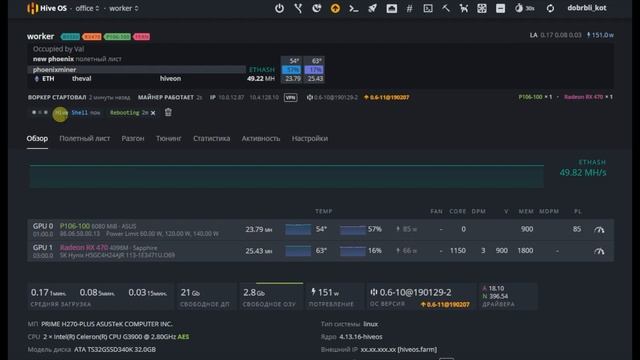The width and height of the screenshot is (640, 360).
Task: Click the GPU 0 temperature bar
Action: [x=298, y=229]
